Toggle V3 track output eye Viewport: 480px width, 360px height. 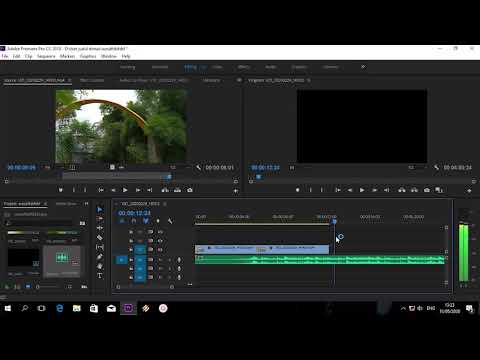click(160, 232)
